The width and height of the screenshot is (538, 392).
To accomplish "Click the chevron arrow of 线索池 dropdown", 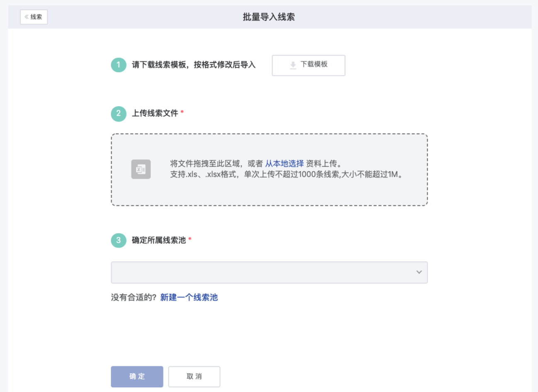I will pyautogui.click(x=419, y=272).
